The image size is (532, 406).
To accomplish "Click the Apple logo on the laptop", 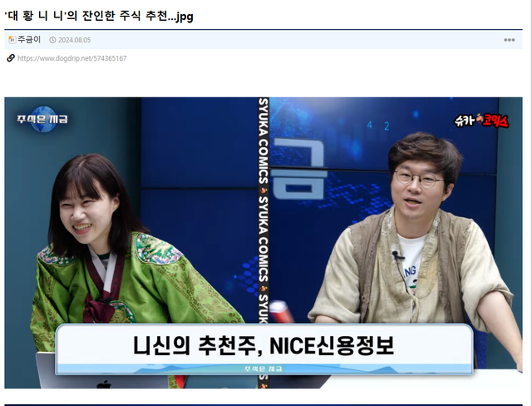I will pos(105,384).
